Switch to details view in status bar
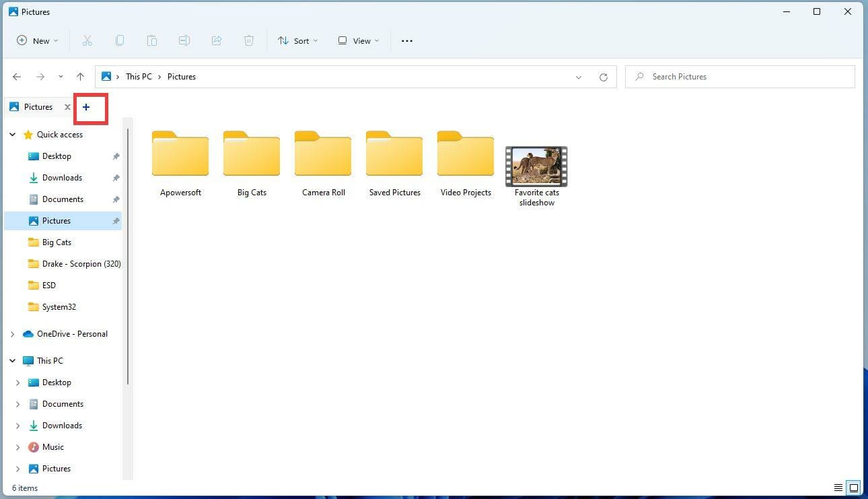The image size is (868, 499). pyautogui.click(x=838, y=487)
